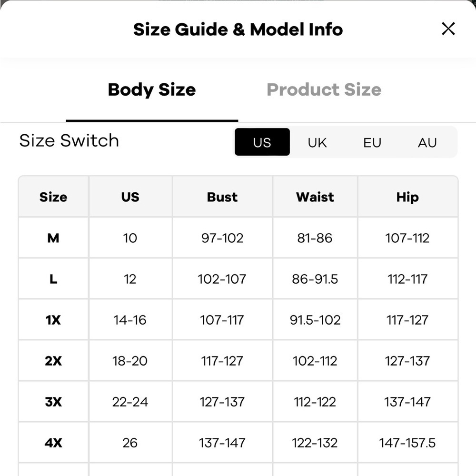Click the US column header
This screenshot has width=476, height=476.
coord(130,197)
